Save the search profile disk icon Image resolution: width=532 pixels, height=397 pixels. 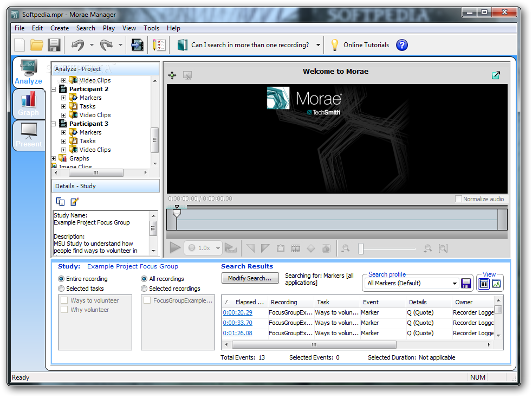click(466, 283)
